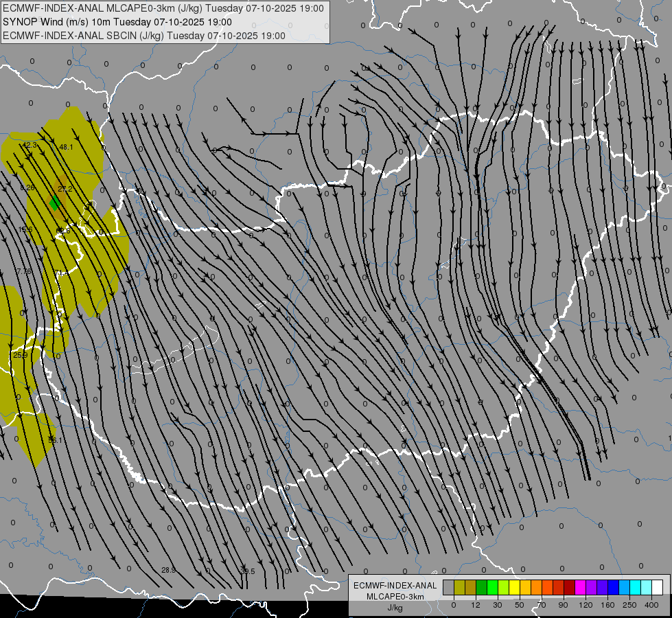Click the legend title ECMWF-INDEX-ANAL
Image resolution: width=672 pixels, height=618 pixels.
[395, 586]
